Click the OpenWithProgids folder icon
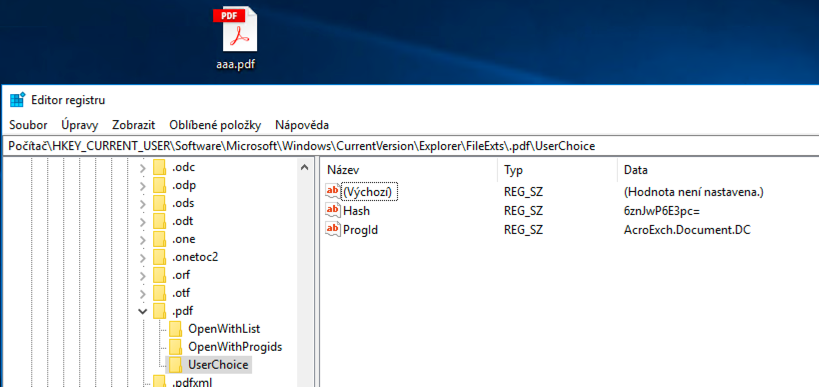The width and height of the screenshot is (819, 387). (176, 346)
